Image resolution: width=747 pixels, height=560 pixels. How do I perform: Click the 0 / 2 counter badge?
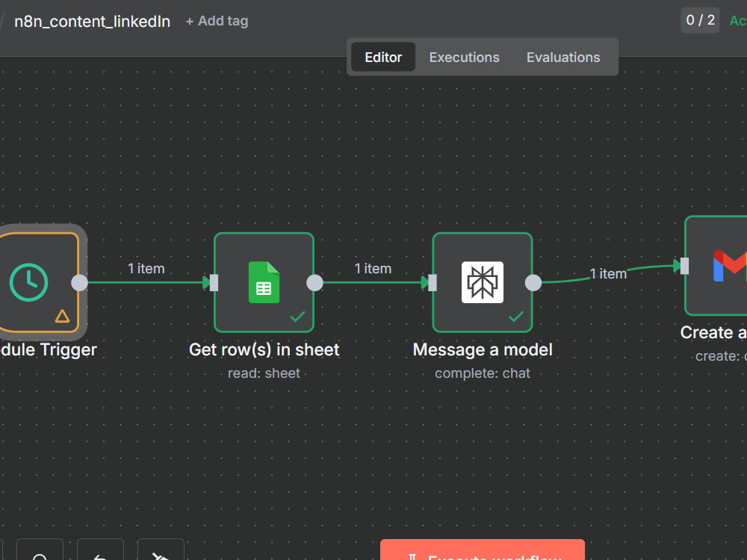[x=700, y=20]
